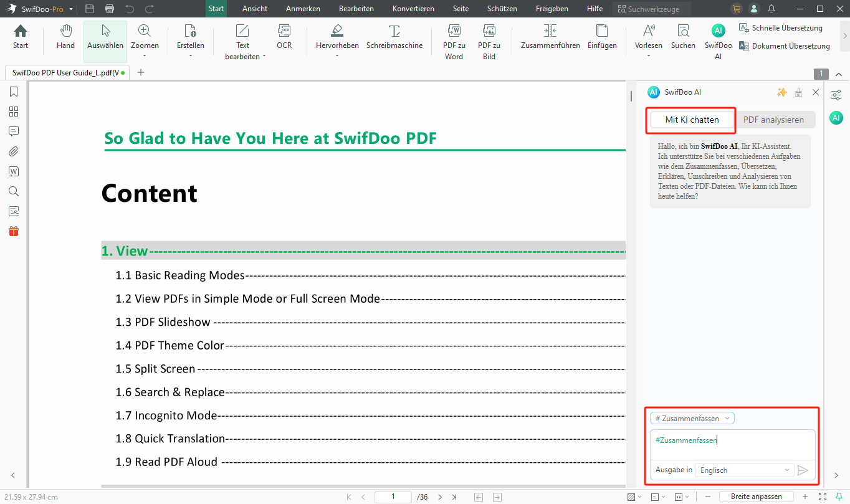The height and width of the screenshot is (504, 850).
Task: Click the print icon in title bar
Action: 110,9
